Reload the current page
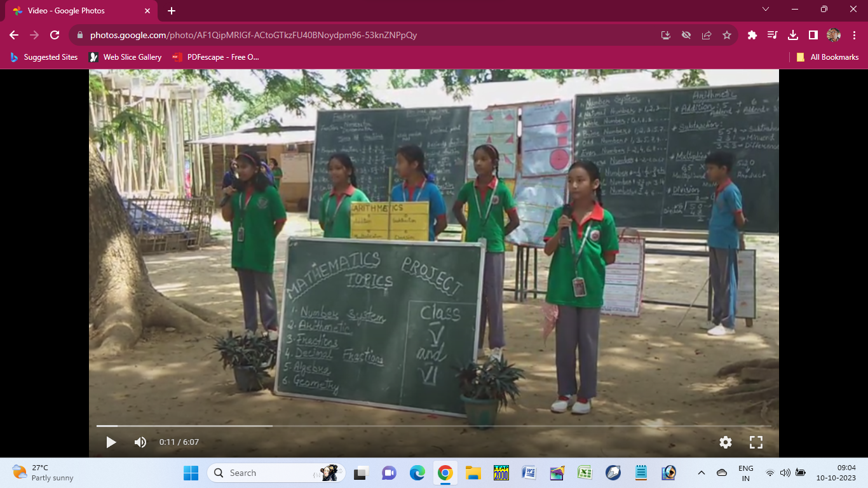The width and height of the screenshot is (868, 488). [55, 35]
